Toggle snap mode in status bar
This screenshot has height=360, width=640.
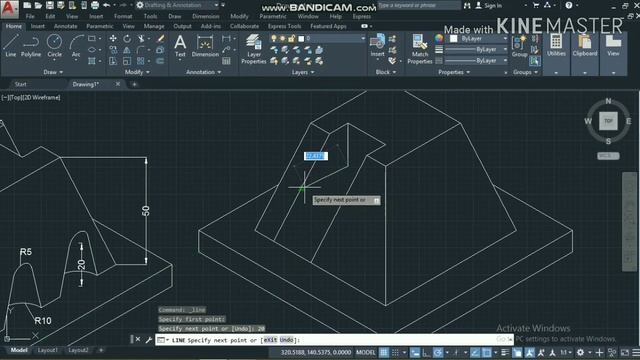(395, 352)
